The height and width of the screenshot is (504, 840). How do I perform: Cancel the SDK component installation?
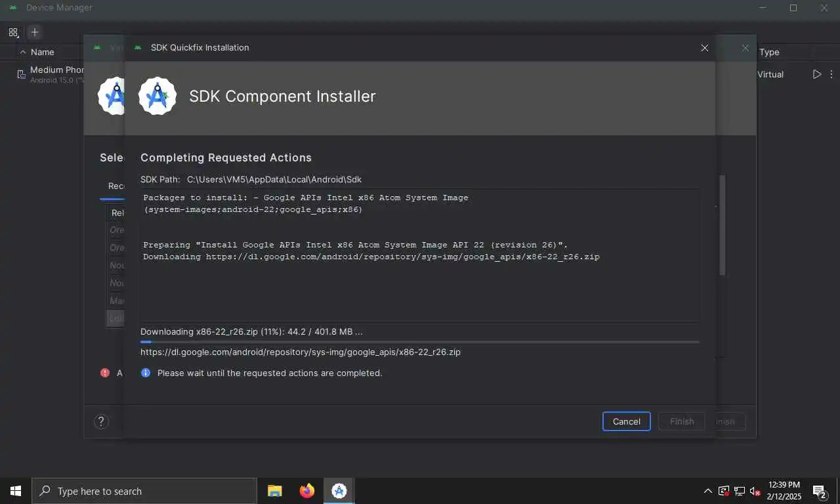tap(626, 421)
